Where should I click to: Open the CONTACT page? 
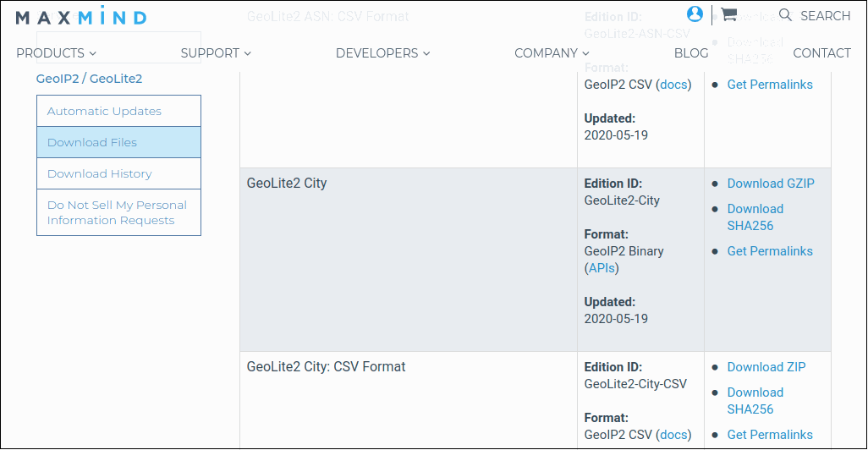click(x=821, y=53)
